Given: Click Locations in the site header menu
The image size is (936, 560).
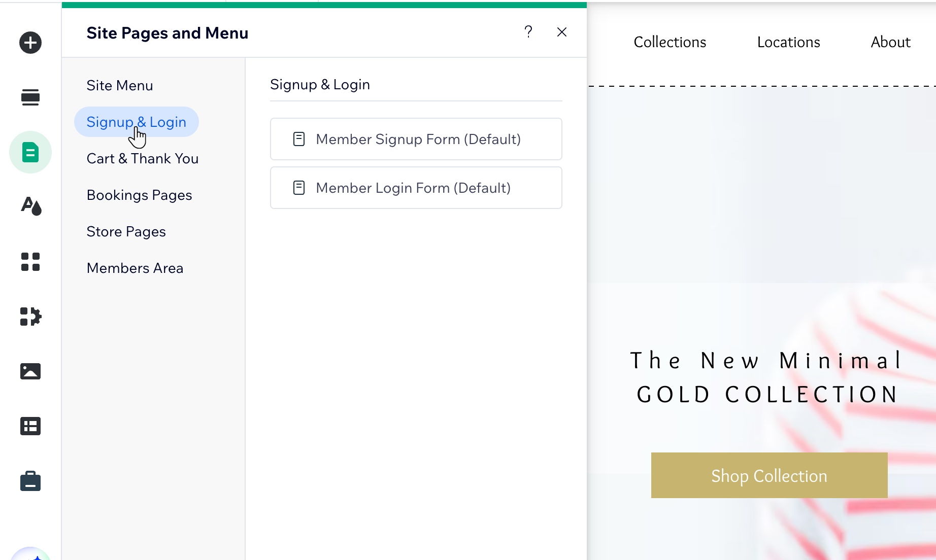Looking at the screenshot, I should pos(789,42).
